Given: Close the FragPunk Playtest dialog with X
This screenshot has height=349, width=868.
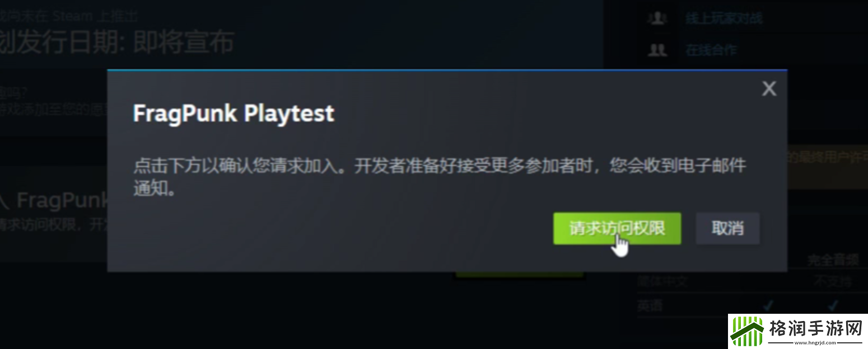Looking at the screenshot, I should pos(769,88).
